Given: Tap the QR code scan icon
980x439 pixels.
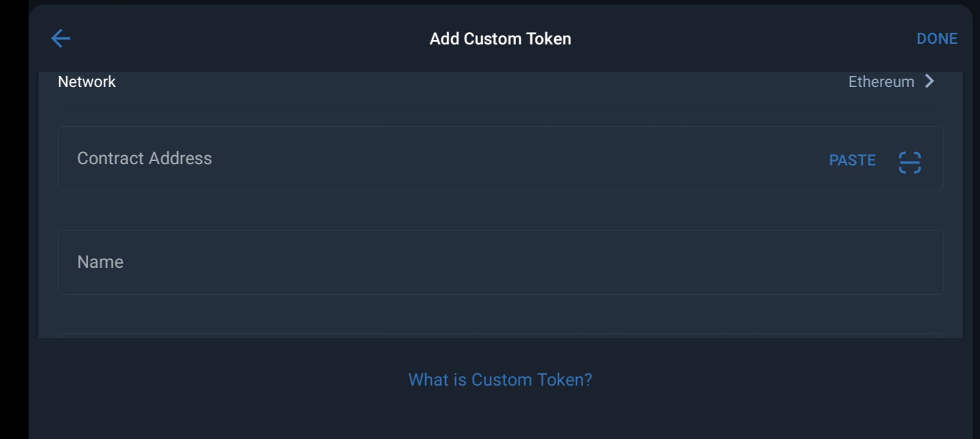Looking at the screenshot, I should point(909,162).
